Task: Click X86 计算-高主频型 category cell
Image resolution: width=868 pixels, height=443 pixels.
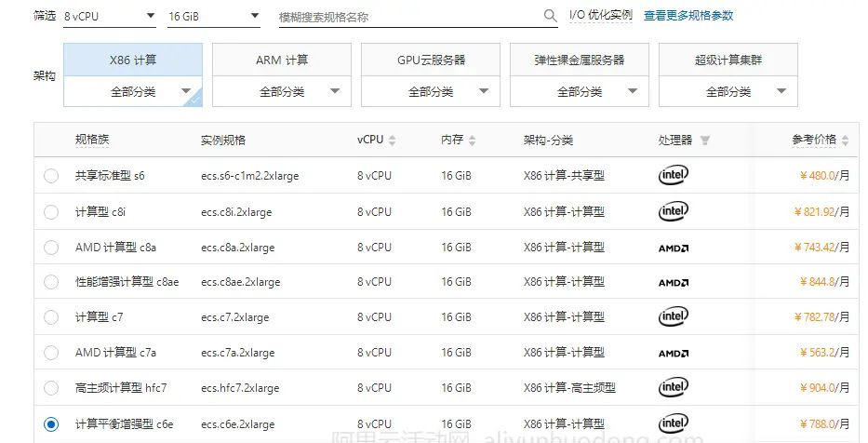Action: click(x=569, y=388)
